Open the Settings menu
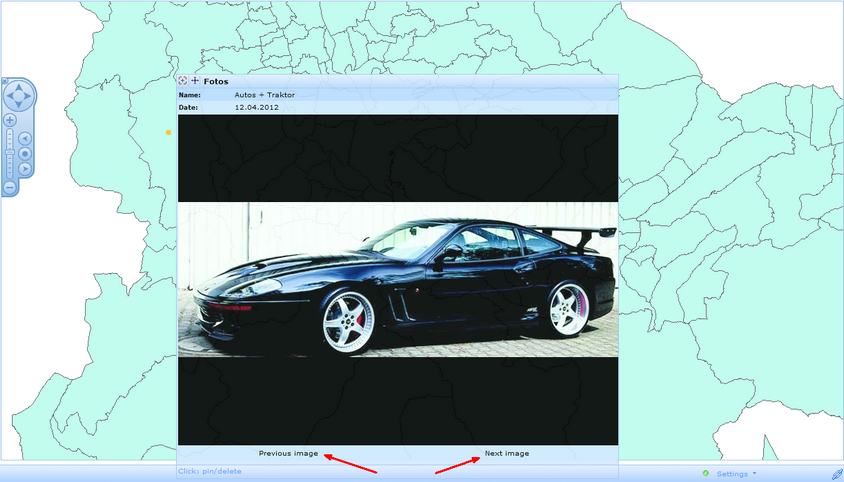 (732, 474)
